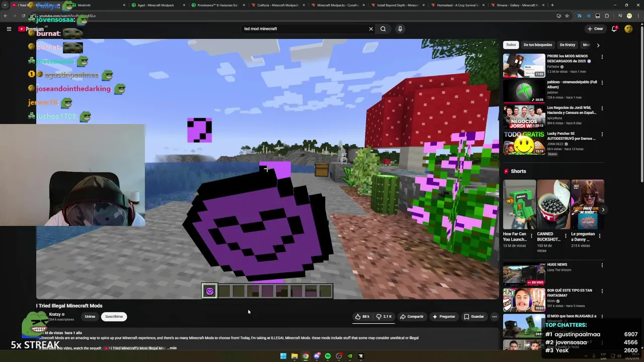Switch to Aged - Minecraft Modpack tab

(x=157, y=5)
